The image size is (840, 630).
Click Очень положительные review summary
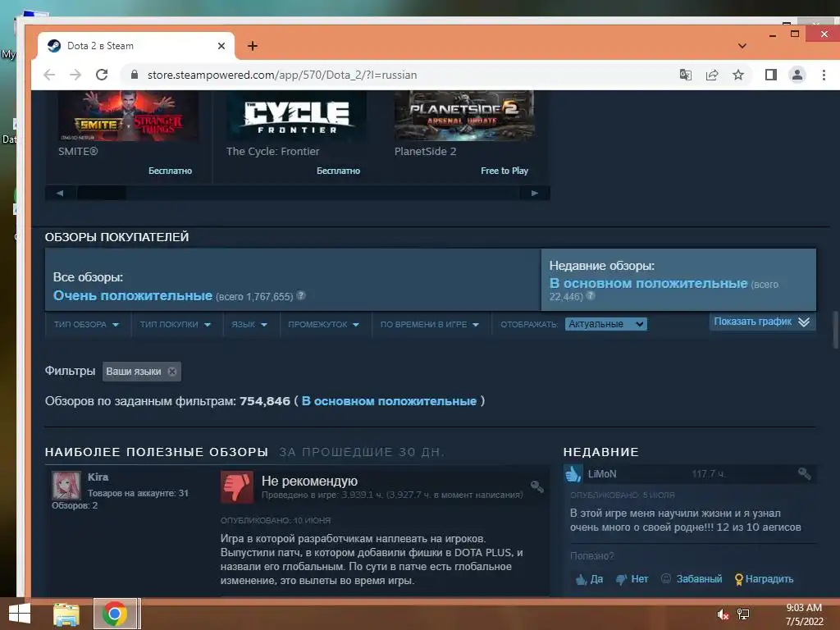pos(133,295)
